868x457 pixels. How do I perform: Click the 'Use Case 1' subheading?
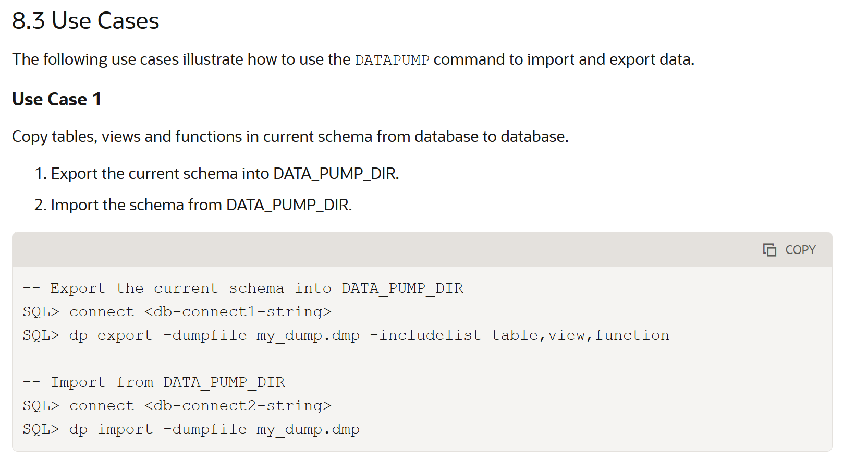point(57,99)
